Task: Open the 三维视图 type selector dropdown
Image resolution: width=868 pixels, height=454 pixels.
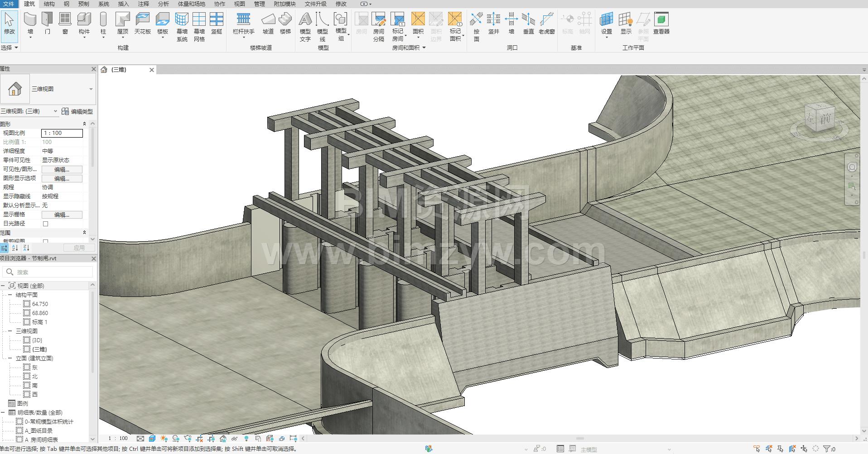Action: click(x=91, y=89)
